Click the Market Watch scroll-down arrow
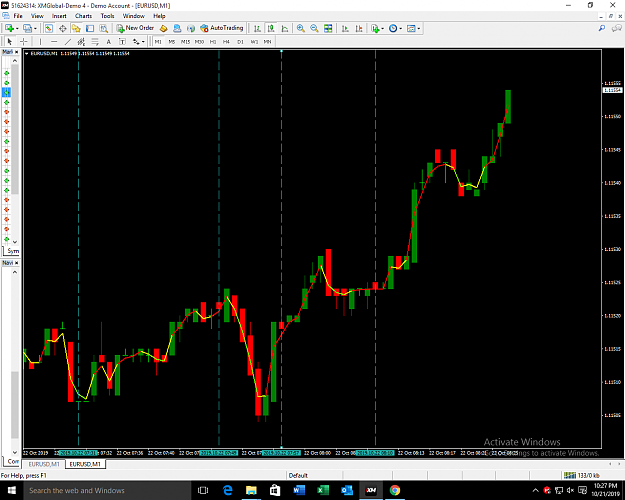The image size is (625, 500). [x=15, y=242]
